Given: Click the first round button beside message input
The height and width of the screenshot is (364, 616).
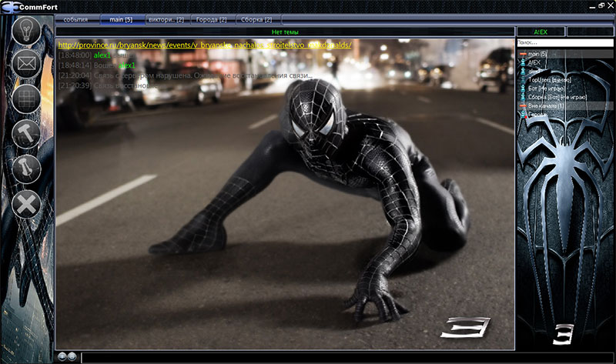Looking at the screenshot, I should point(62,356).
